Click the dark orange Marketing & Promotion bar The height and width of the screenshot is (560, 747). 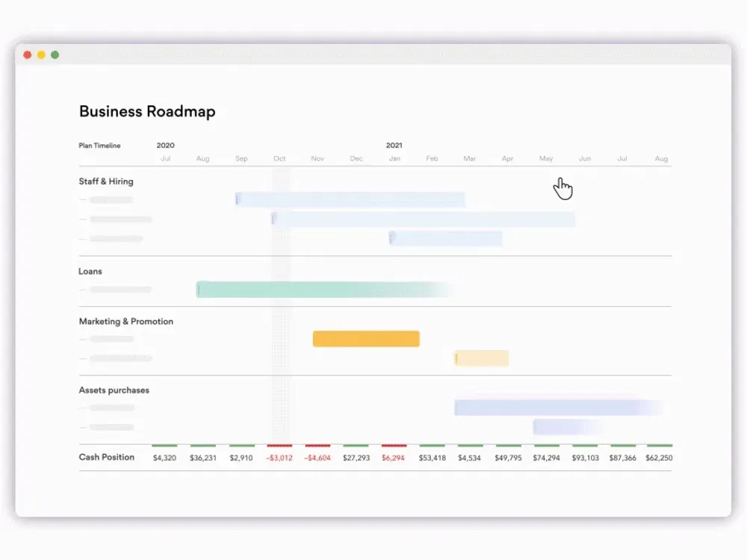point(366,338)
